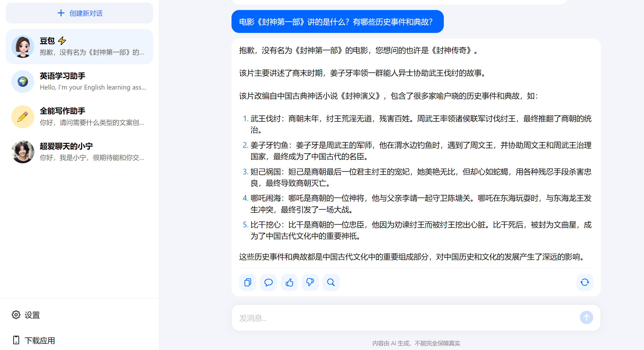Screen dimensions: 644x350
Task: Click the comment bubble icon
Action: pos(268,282)
